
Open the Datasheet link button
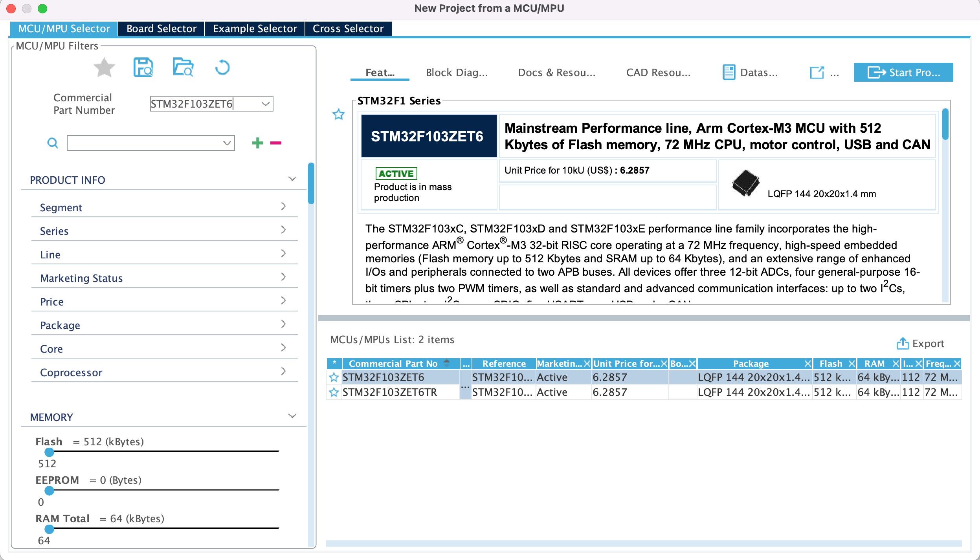click(x=751, y=73)
